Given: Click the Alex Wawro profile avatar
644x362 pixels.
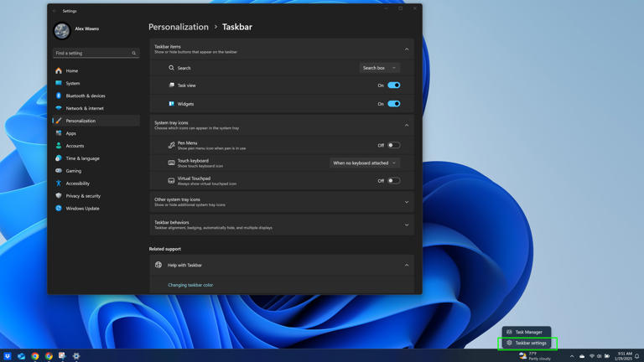Looking at the screenshot, I should coord(62,31).
